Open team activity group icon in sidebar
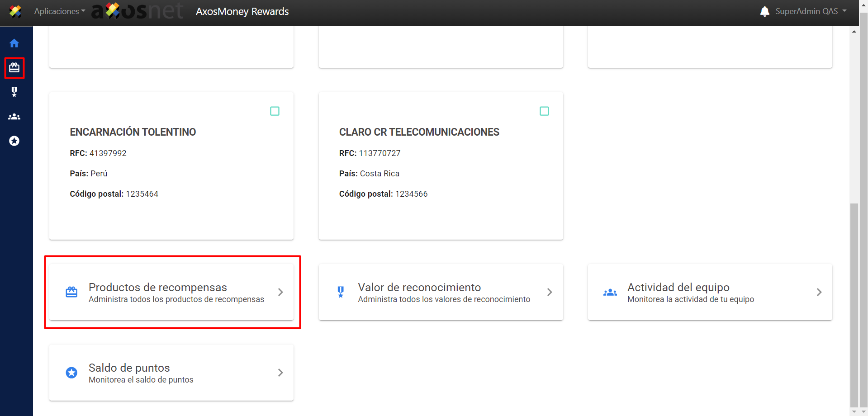 [14, 117]
